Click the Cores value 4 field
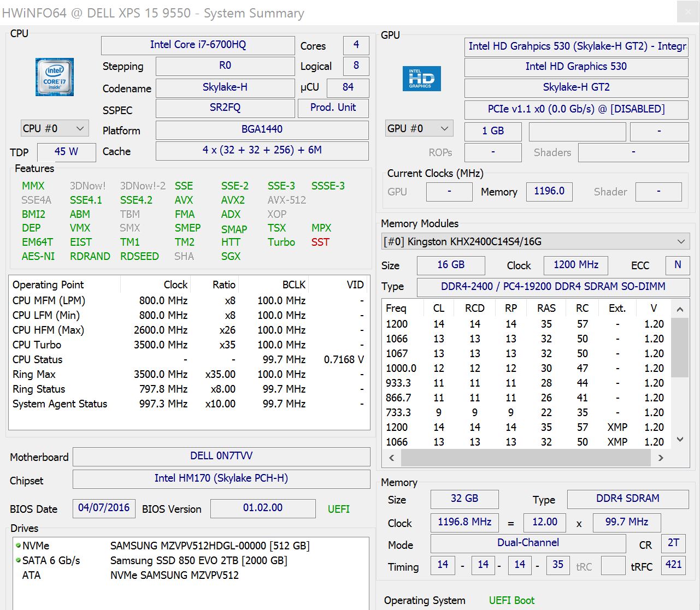This screenshot has height=610, width=700. 356,45
